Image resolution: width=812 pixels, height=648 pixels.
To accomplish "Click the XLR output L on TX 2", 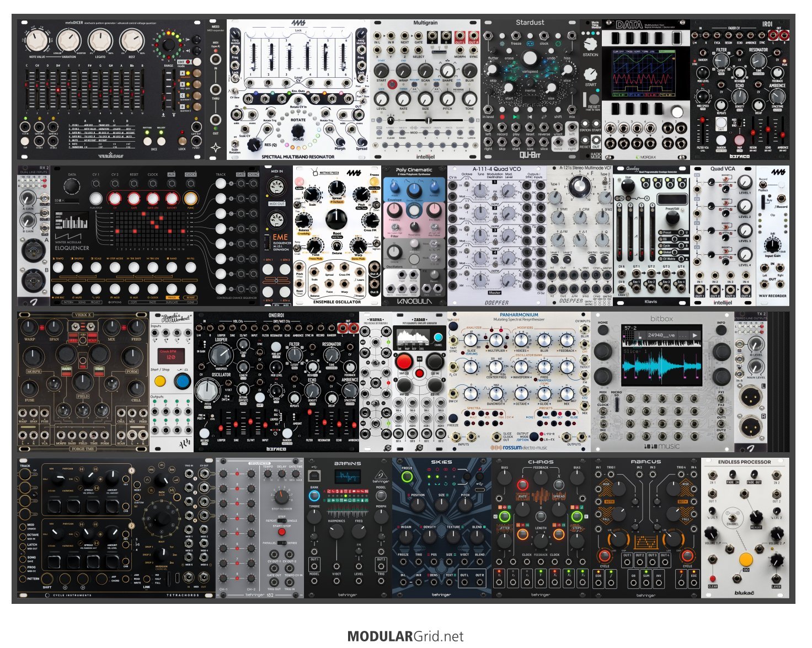I will (750, 397).
